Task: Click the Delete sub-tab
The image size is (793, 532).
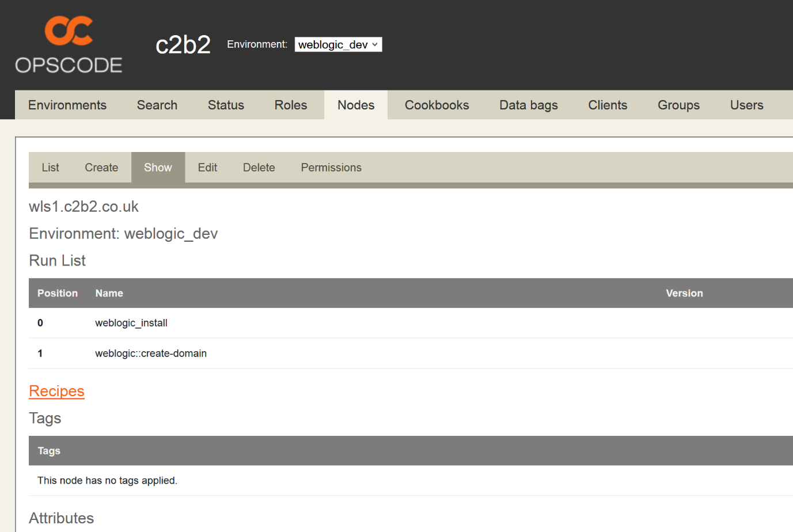Action: 259,168
